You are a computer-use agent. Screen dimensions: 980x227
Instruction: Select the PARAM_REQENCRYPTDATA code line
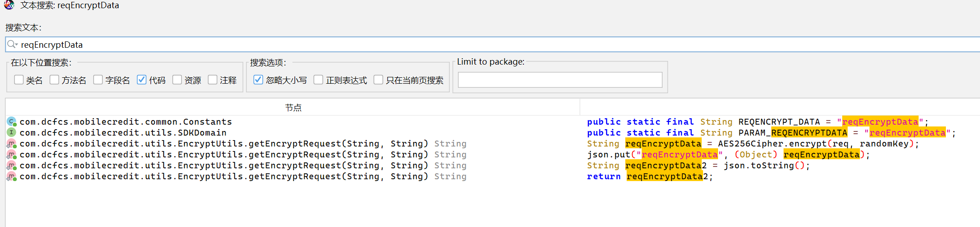pyautogui.click(x=771, y=133)
